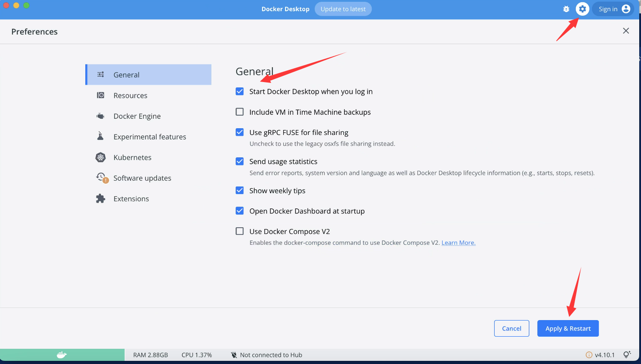Screen dimensions: 641x364
Task: Click the Resources sidebar icon
Action: [x=101, y=95]
